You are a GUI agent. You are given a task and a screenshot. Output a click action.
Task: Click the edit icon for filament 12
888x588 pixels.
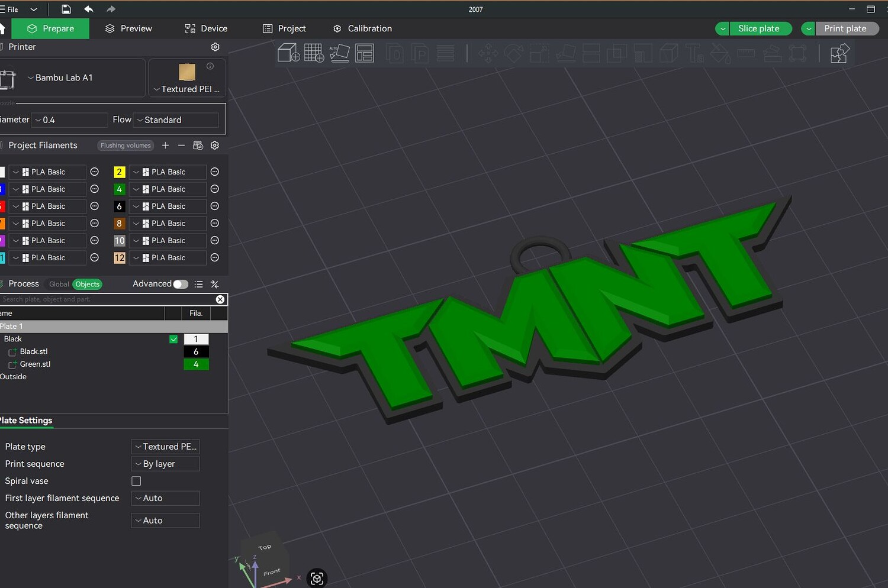(x=215, y=258)
